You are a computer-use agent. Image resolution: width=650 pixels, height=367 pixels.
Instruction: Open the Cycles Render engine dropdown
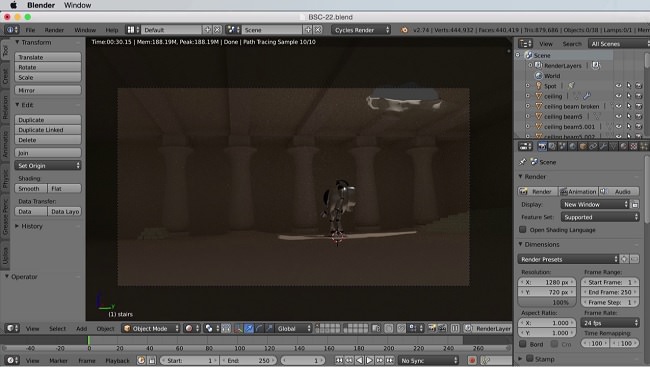point(361,30)
